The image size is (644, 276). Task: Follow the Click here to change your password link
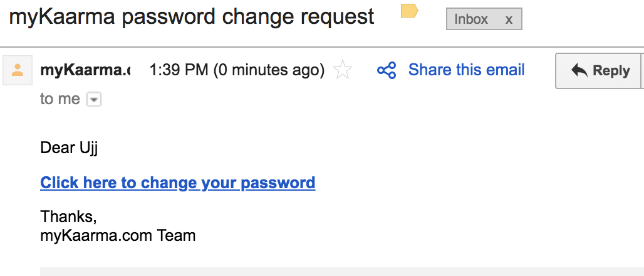(x=178, y=183)
